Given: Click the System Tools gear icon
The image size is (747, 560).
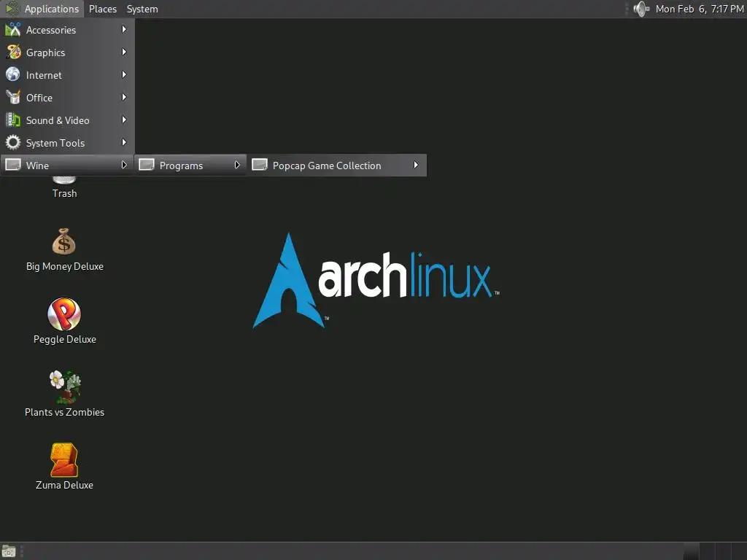Looking at the screenshot, I should pos(13,142).
